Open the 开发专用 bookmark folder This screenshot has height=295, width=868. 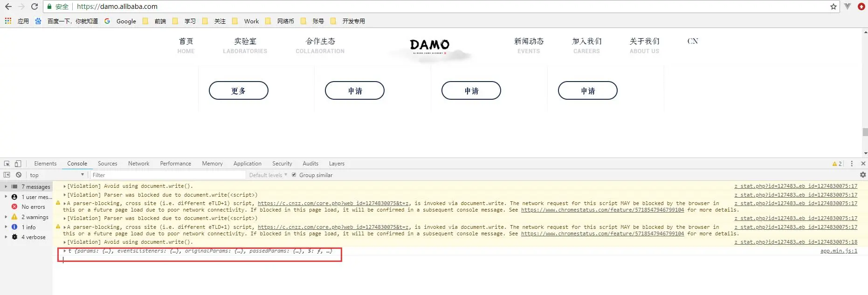348,21
